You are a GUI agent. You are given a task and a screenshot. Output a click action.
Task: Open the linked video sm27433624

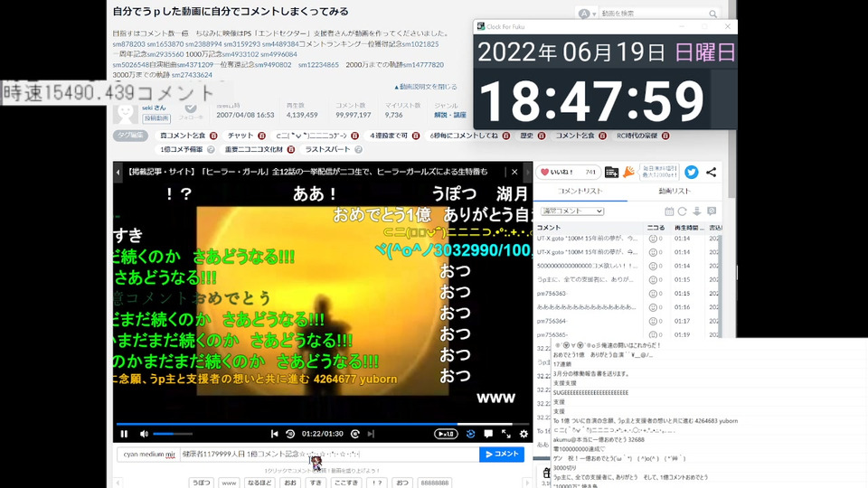192,75
